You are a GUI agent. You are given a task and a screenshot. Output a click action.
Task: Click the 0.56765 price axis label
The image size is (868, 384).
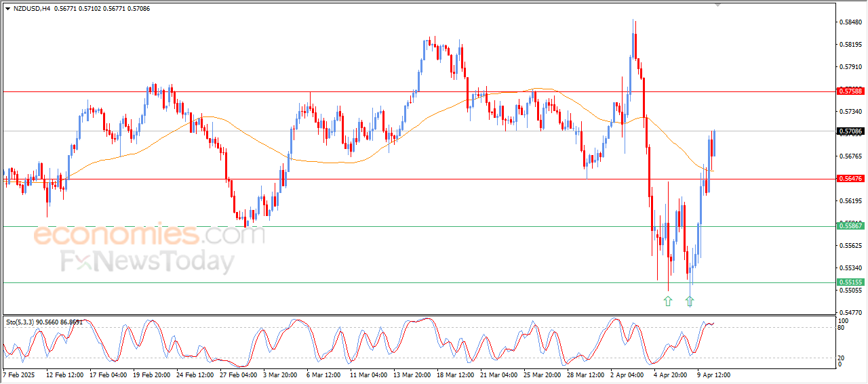pyautogui.click(x=850, y=156)
